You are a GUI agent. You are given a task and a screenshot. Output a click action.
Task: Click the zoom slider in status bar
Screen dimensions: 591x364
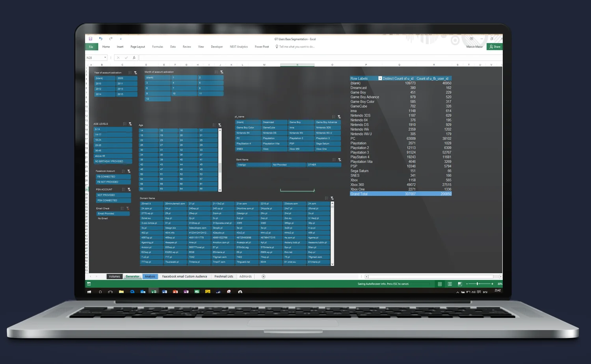point(478,284)
